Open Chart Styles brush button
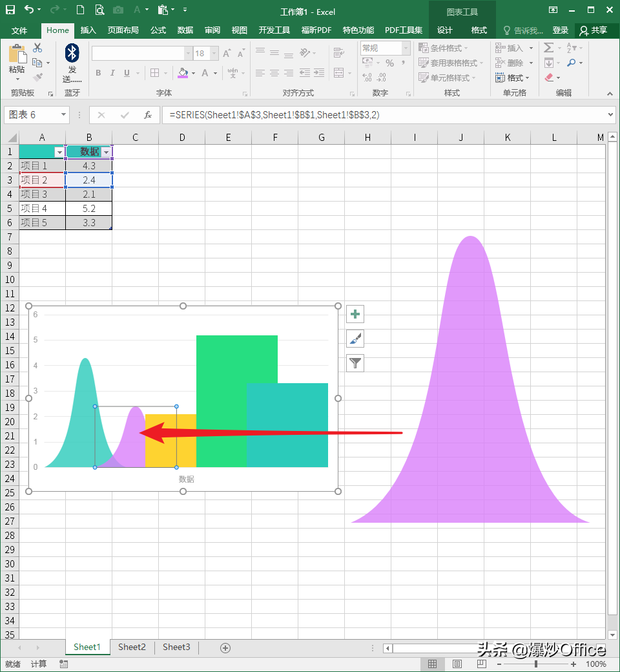620x672 pixels. point(355,339)
